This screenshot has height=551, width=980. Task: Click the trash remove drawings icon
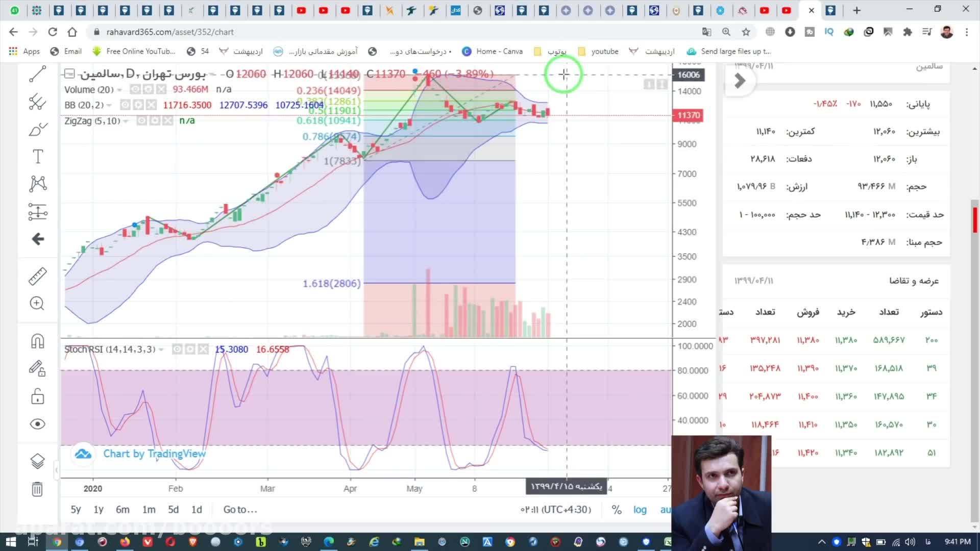37,489
